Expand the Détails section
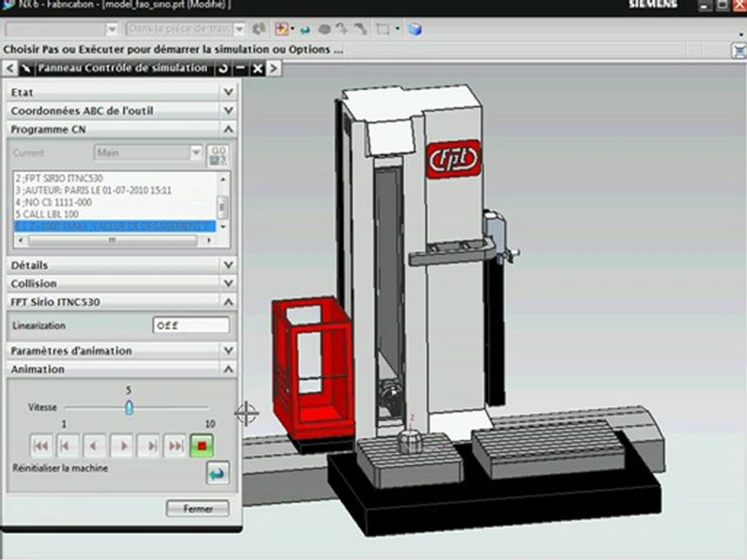The height and width of the screenshot is (560, 747). pyautogui.click(x=228, y=264)
